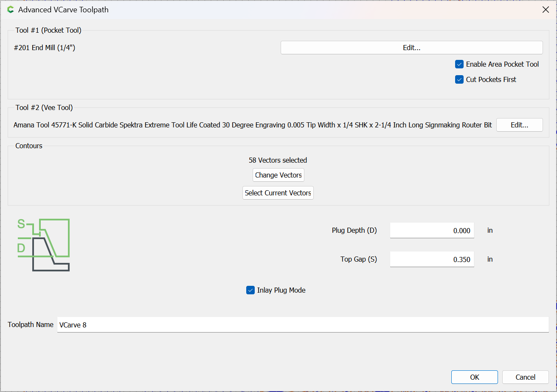Click the Plug Depth (D) input field
The width and height of the screenshot is (557, 392).
(432, 231)
